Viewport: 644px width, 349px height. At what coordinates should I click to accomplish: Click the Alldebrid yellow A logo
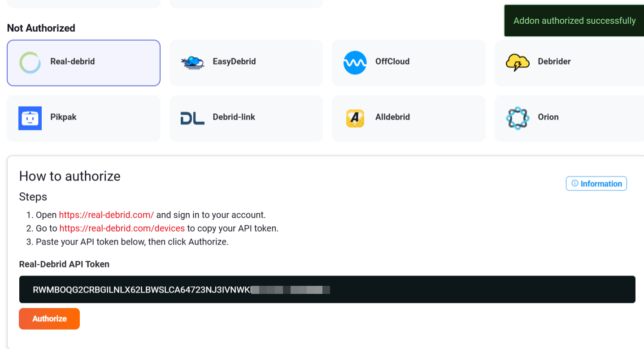pyautogui.click(x=355, y=118)
